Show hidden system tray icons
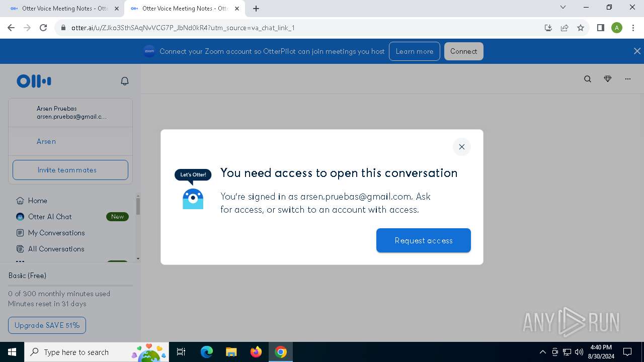Screen dimensions: 644x362 [x=543, y=352]
